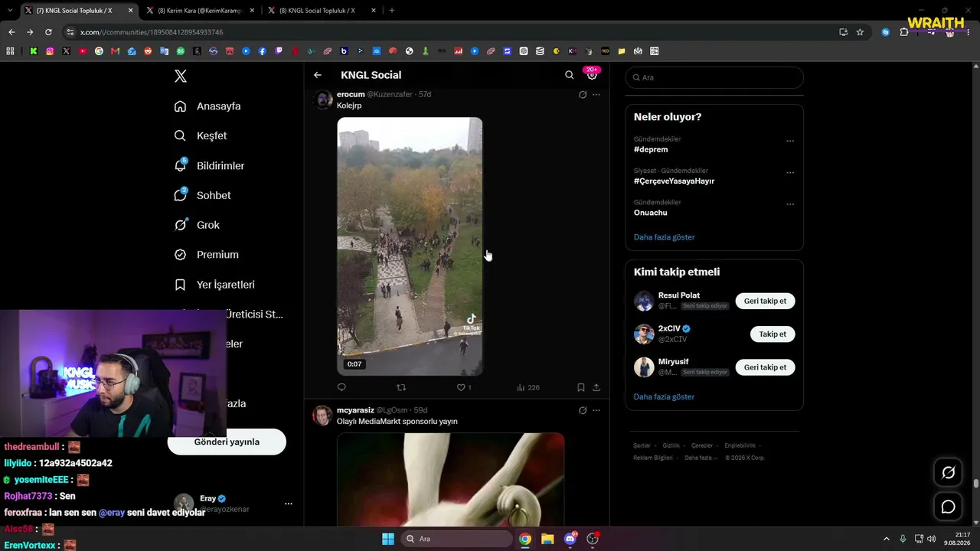Screen dimensions: 980x551
Task: Open the Şartlar footer link
Action: point(642,445)
